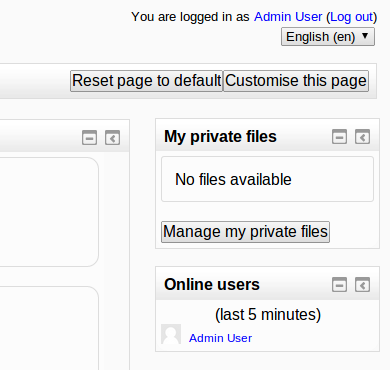Click Reset page to default button

coord(146,81)
